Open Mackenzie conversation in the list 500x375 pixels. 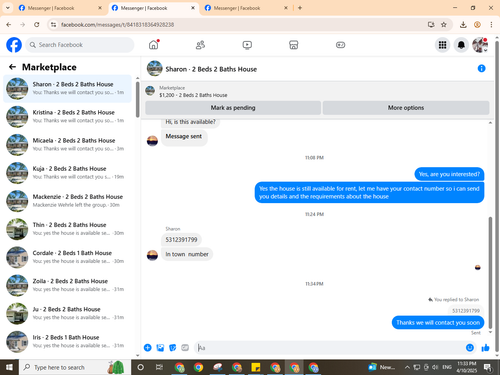(x=68, y=201)
